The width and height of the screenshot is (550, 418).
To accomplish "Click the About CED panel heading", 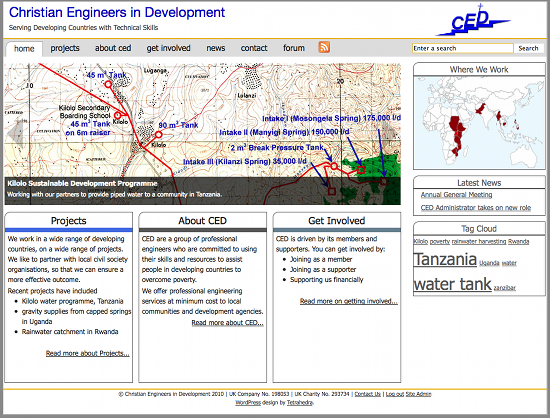I will coord(202,221).
